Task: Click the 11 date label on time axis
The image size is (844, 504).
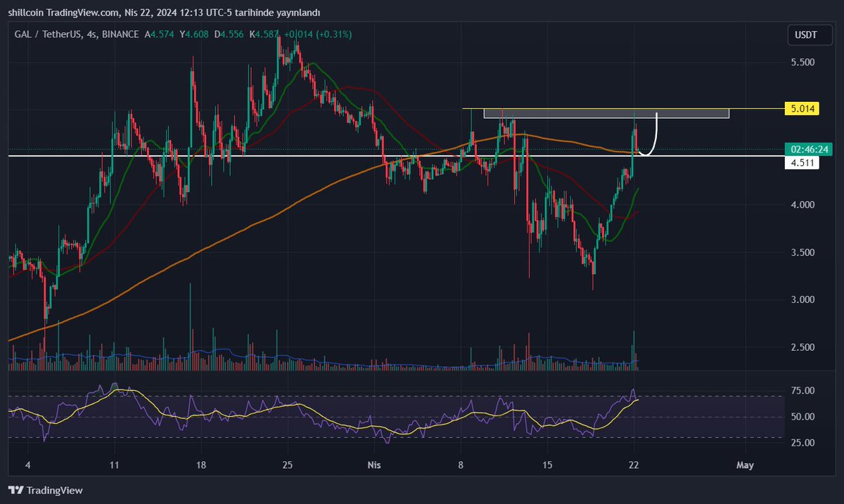Action: (115, 465)
